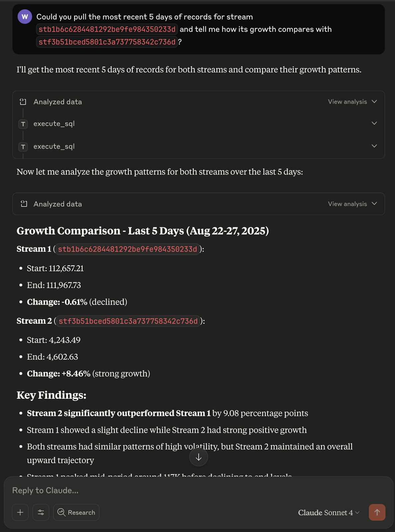This screenshot has width=395, height=532.
Task: Click the Research button
Action: point(76,512)
